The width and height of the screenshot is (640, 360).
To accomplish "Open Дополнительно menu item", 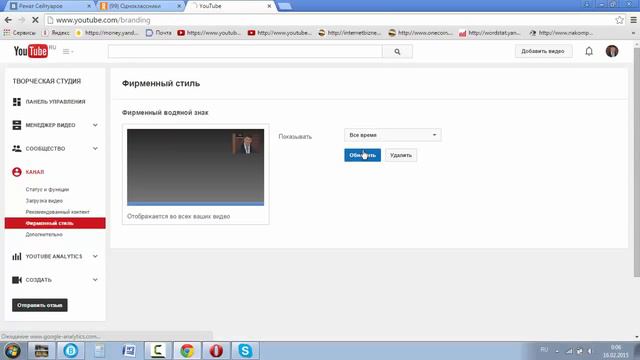I will tap(44, 235).
